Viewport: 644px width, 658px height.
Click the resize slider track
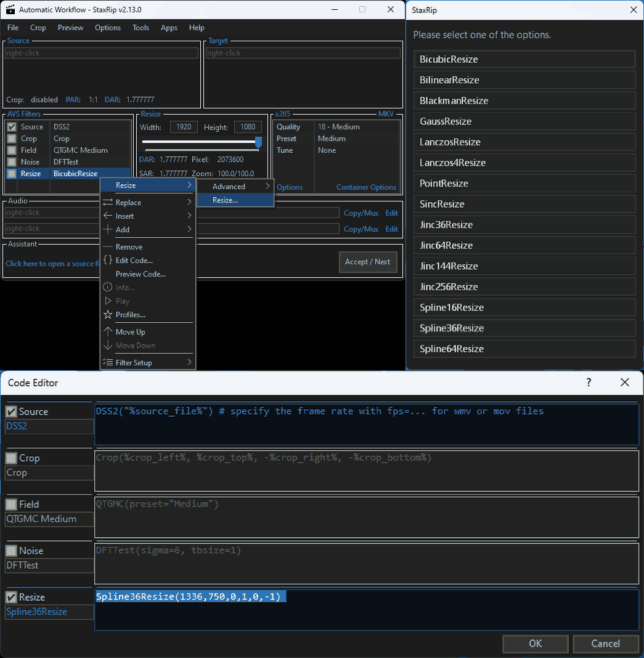point(199,142)
